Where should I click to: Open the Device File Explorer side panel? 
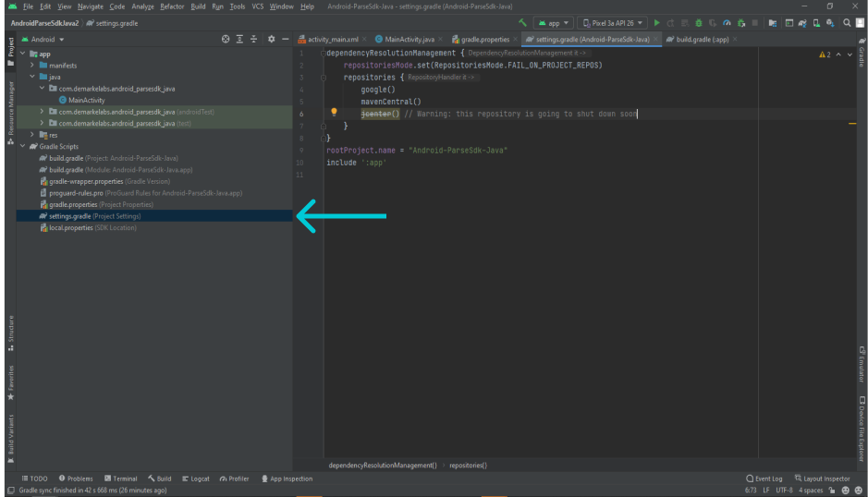pyautogui.click(x=862, y=429)
